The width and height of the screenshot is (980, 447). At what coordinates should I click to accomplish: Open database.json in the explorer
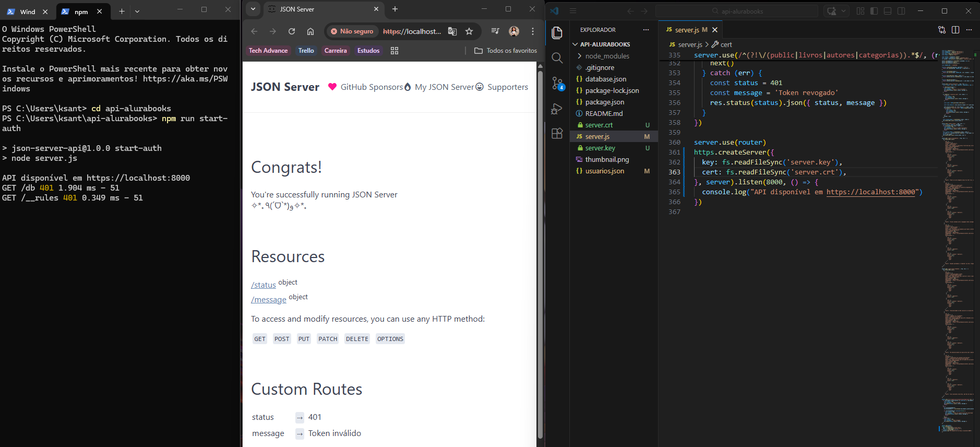tap(605, 79)
